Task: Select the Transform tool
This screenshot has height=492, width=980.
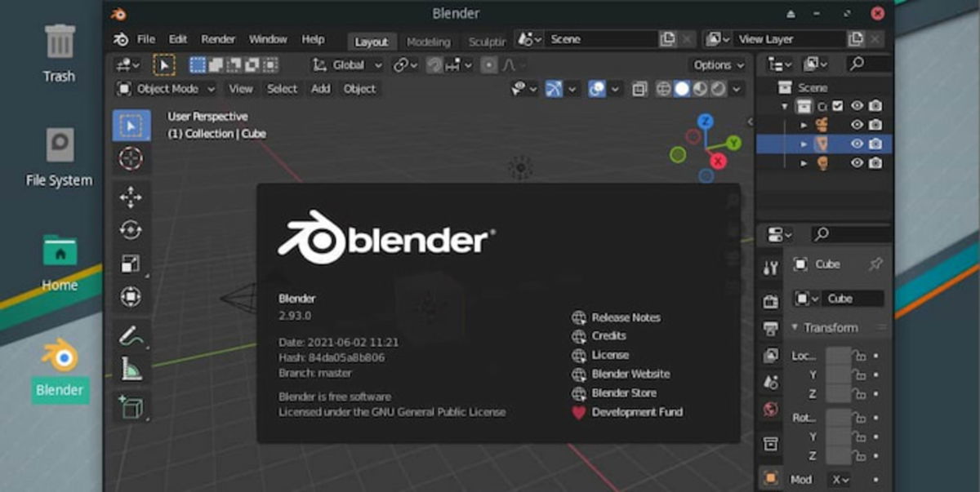Action: (131, 297)
